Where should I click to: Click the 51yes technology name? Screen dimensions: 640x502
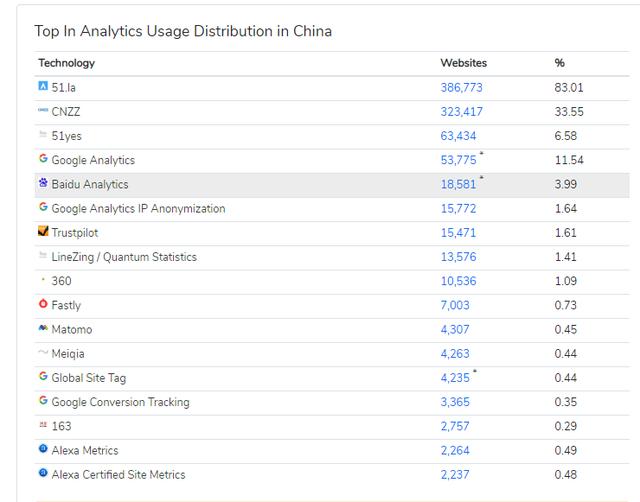coord(67,135)
